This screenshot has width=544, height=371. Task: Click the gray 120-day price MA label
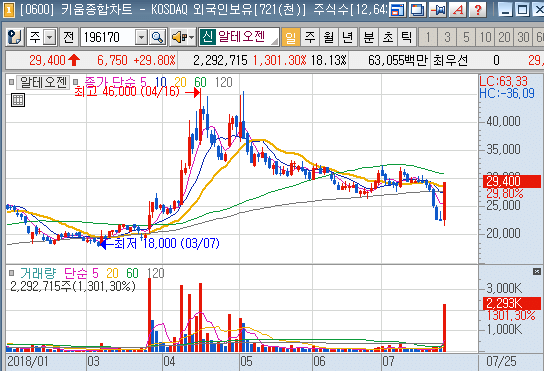point(223,82)
